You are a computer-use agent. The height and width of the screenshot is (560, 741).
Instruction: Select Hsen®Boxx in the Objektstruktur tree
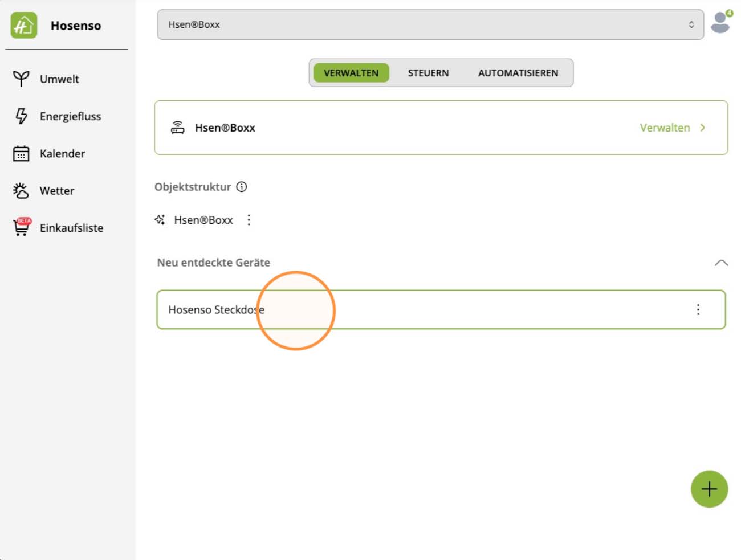click(203, 220)
